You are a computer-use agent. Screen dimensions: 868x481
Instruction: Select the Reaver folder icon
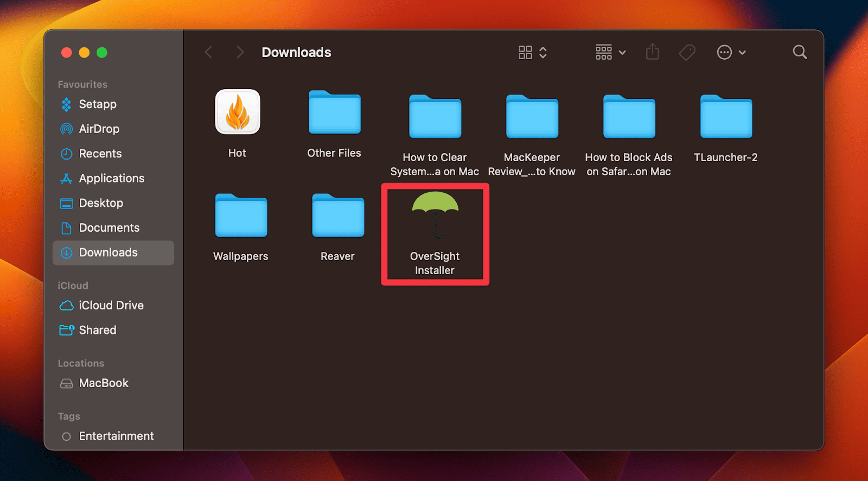pos(338,215)
